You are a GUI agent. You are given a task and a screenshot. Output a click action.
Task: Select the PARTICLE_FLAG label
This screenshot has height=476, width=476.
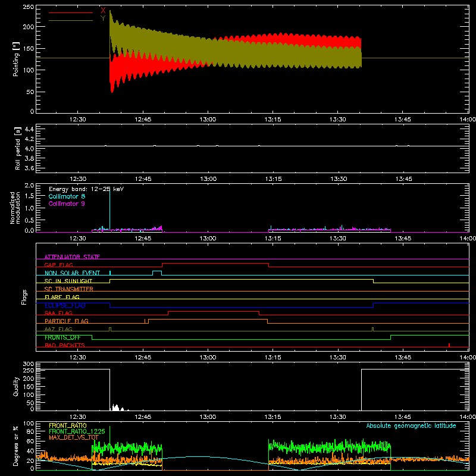67,321
